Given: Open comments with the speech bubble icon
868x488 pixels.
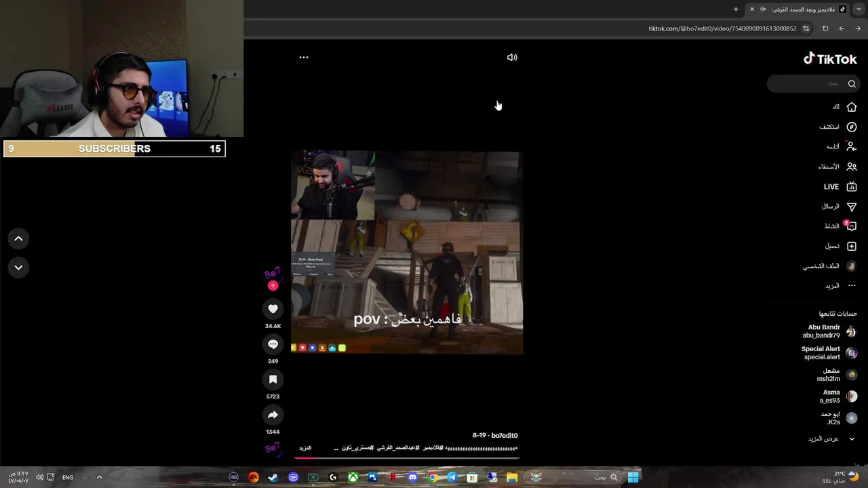Looking at the screenshot, I should point(273,344).
